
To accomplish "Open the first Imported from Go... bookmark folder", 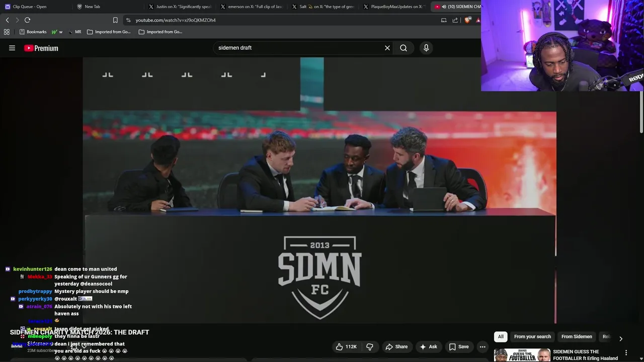I will [x=109, y=32].
